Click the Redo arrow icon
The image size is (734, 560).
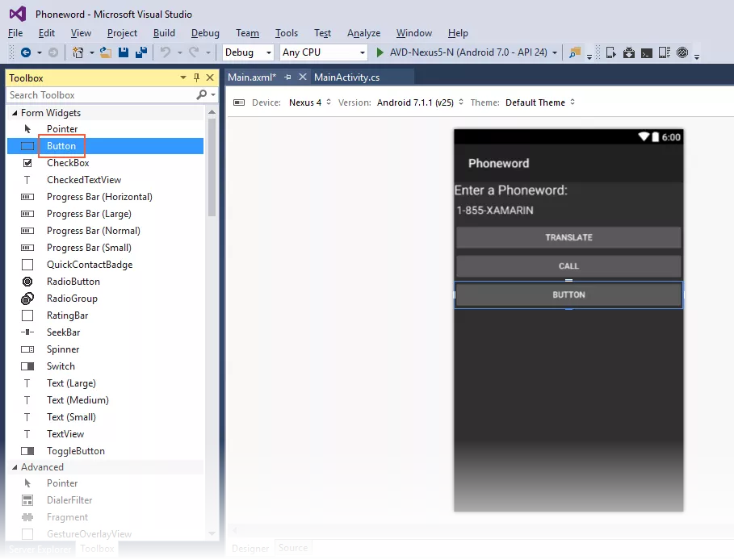tap(195, 52)
